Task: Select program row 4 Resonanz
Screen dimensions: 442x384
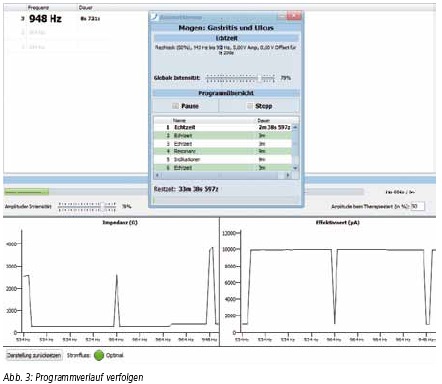Action: (223, 151)
